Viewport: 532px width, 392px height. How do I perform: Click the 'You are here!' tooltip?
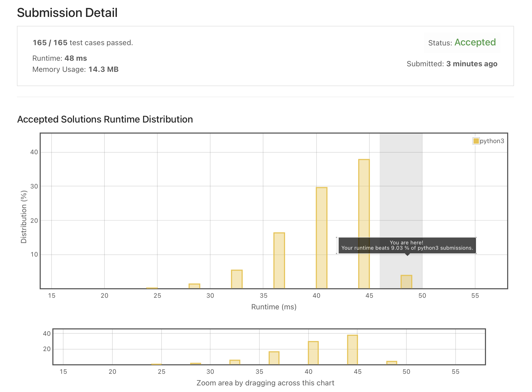tap(406, 245)
